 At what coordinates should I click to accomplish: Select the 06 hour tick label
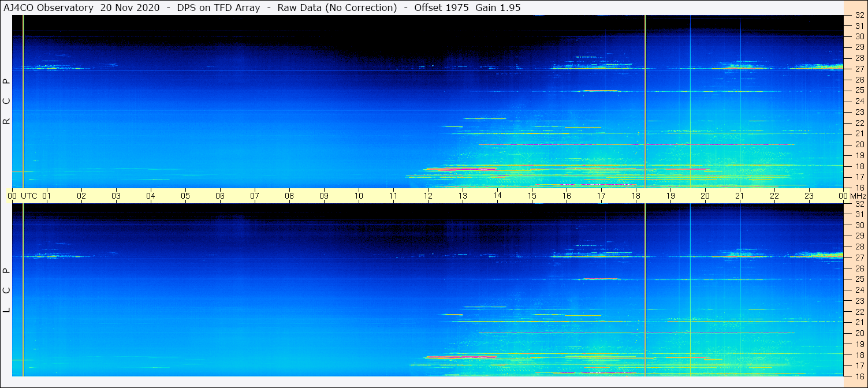pyautogui.click(x=220, y=196)
